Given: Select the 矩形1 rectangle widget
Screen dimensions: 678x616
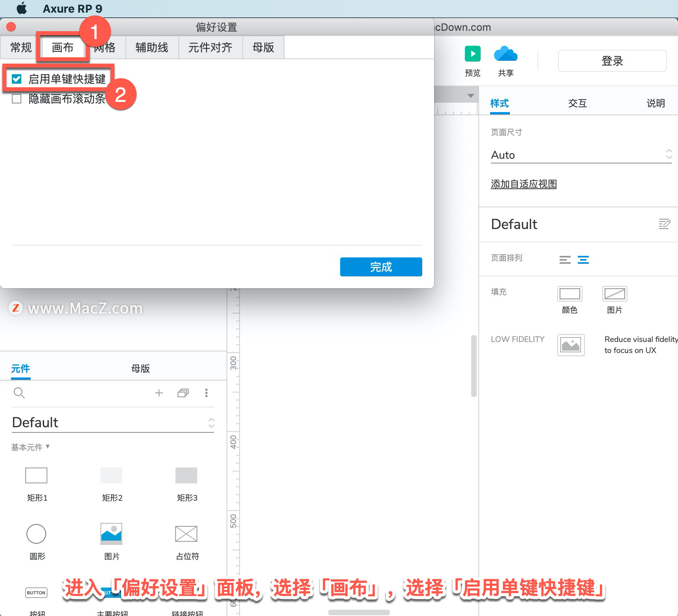Looking at the screenshot, I should click(36, 475).
